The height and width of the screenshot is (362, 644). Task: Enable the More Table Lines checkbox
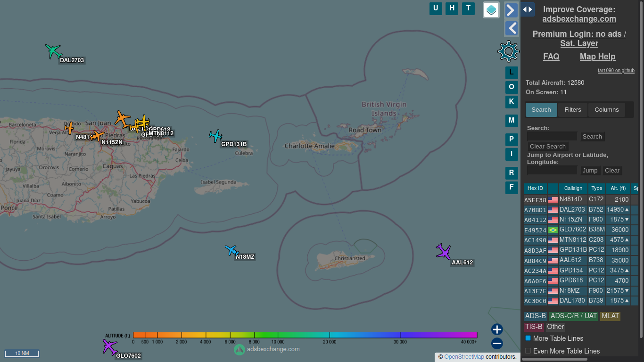coord(528,338)
